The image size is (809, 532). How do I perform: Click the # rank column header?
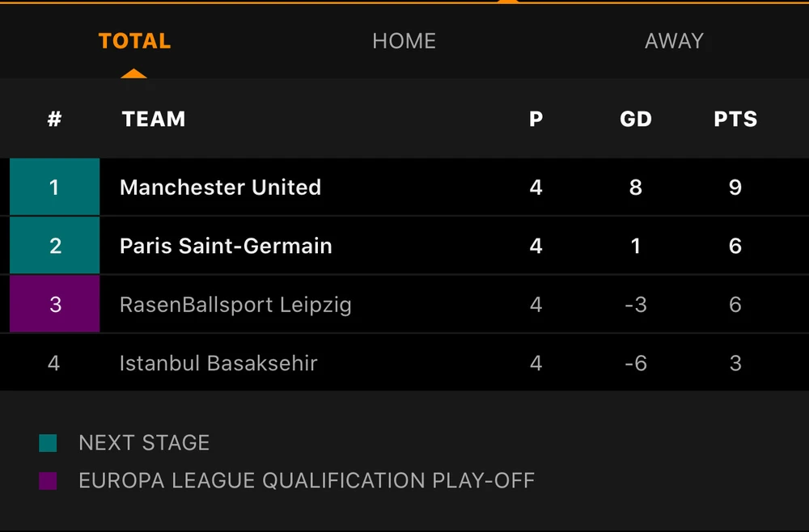(54, 120)
